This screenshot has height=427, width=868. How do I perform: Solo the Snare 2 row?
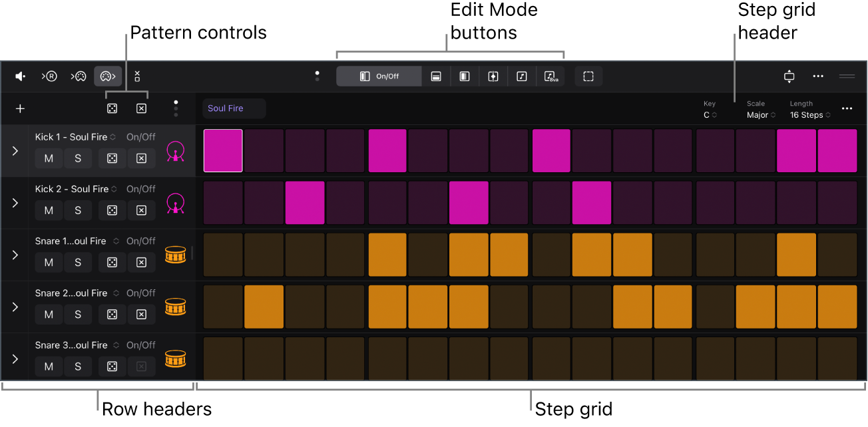[77, 315]
